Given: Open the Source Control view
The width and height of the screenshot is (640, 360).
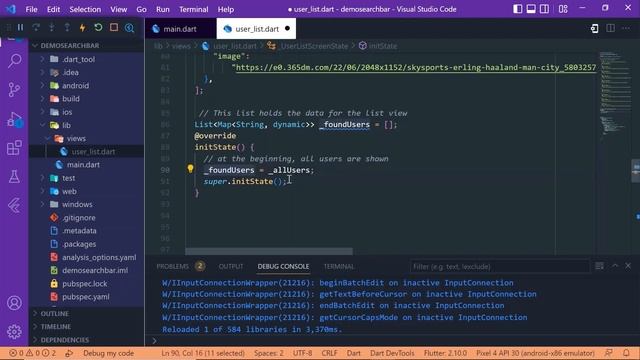Looking at the screenshot, I should click(x=14, y=90).
